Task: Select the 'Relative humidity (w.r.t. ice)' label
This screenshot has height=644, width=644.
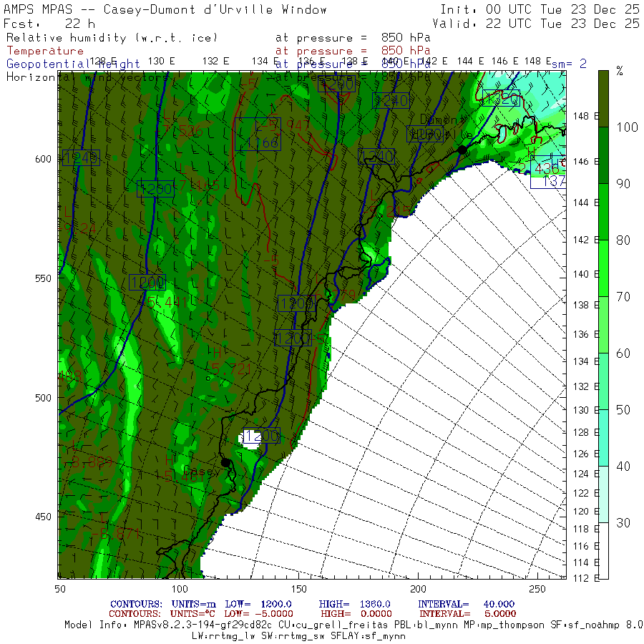Action: 112,38
